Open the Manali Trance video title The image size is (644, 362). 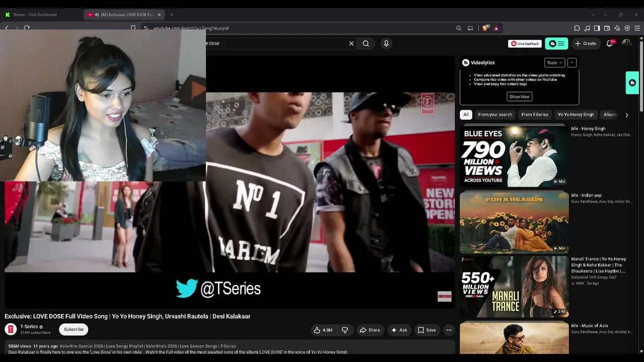tap(599, 265)
